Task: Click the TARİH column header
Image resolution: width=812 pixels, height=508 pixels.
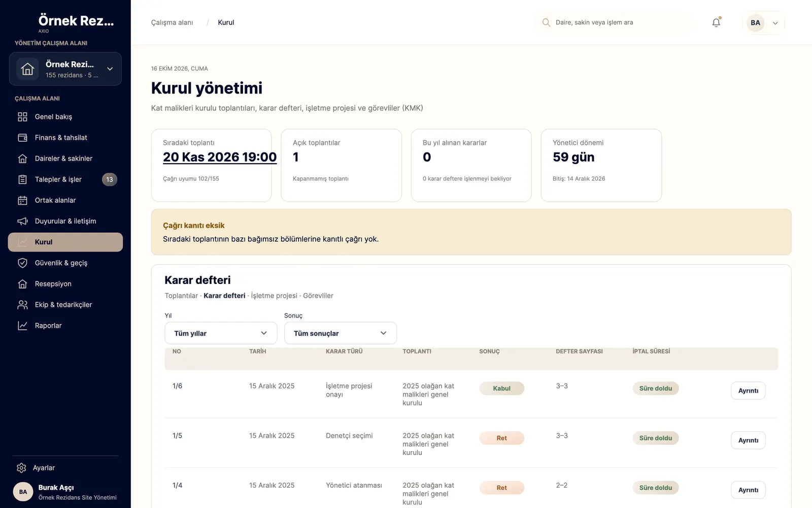Action: [x=258, y=352]
